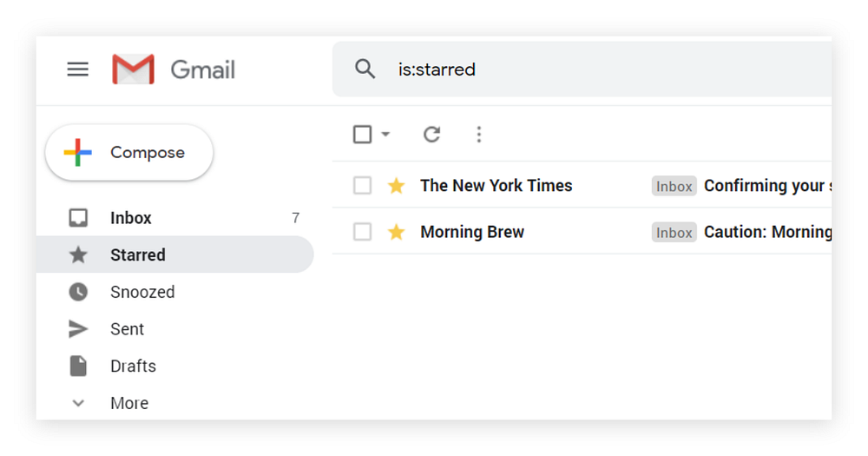This screenshot has width=868, height=456.
Task: Click the Inbox unread count 7
Action: 296,218
